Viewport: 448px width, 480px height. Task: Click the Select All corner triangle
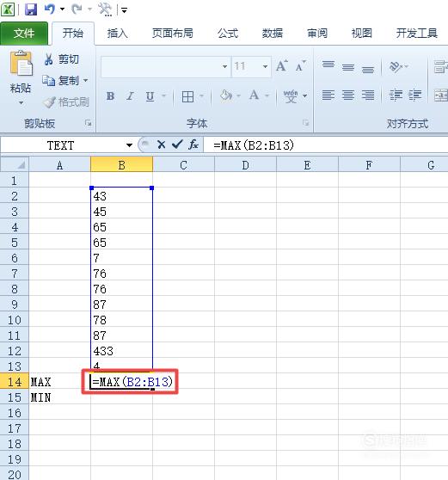(15, 164)
